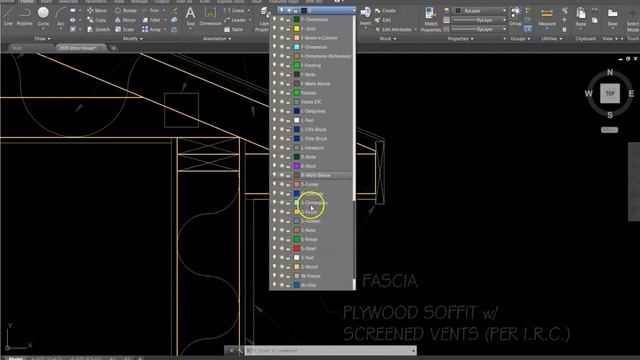Toggle freeze sun for R-Roof layer
Image resolution: width=640 pixels, height=360 pixels.
(x=282, y=166)
